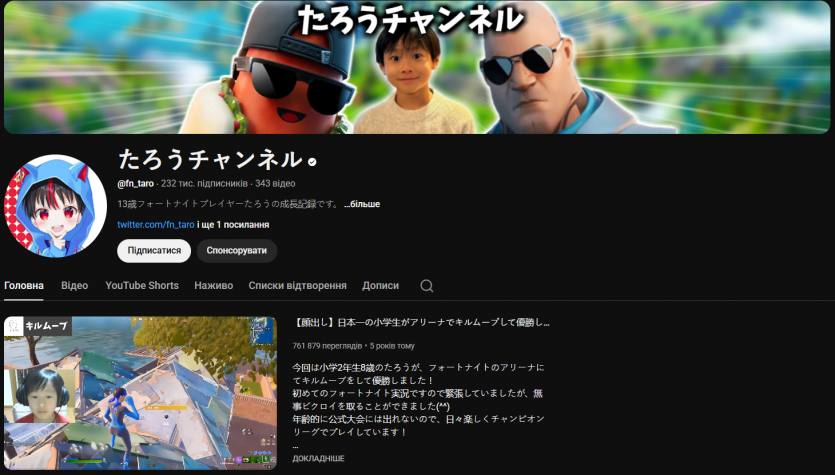Expand channel description with "...більше"
Image resolution: width=835 pixels, height=475 pixels.
[x=362, y=204]
